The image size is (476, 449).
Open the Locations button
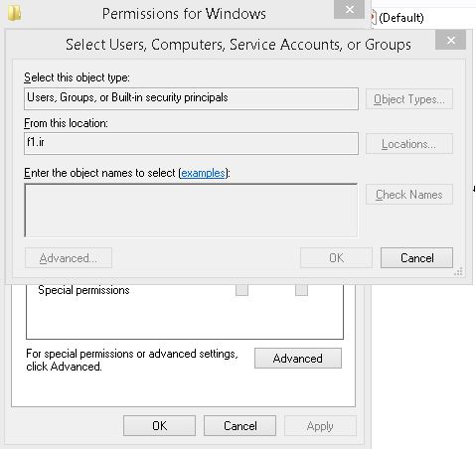(x=409, y=144)
